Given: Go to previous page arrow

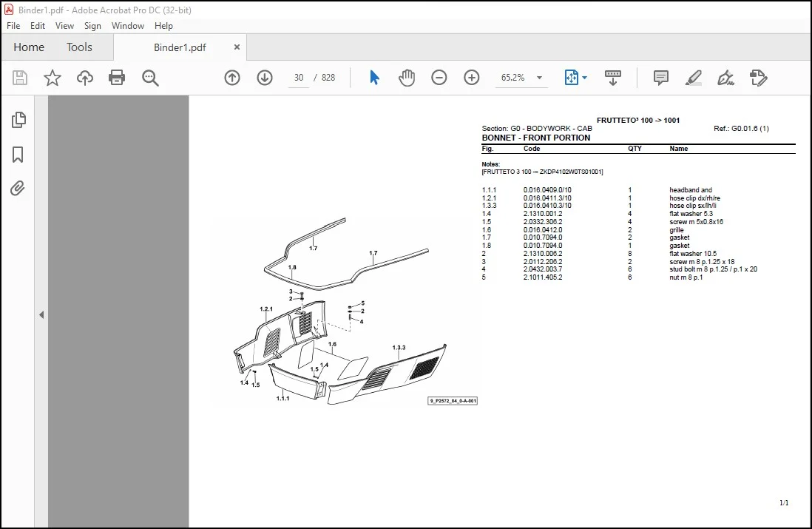Looking at the screenshot, I should (232, 78).
